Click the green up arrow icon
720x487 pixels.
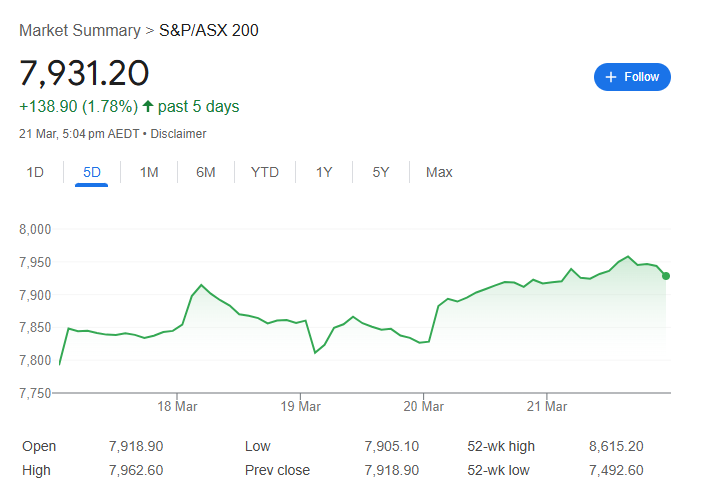pyautogui.click(x=147, y=106)
